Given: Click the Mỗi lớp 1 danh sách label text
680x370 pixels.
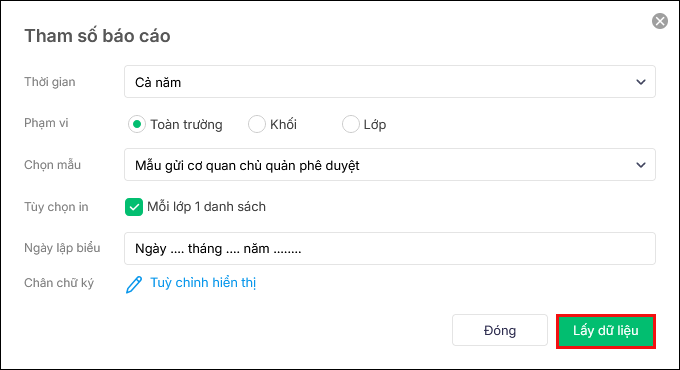Looking at the screenshot, I should (x=206, y=206).
